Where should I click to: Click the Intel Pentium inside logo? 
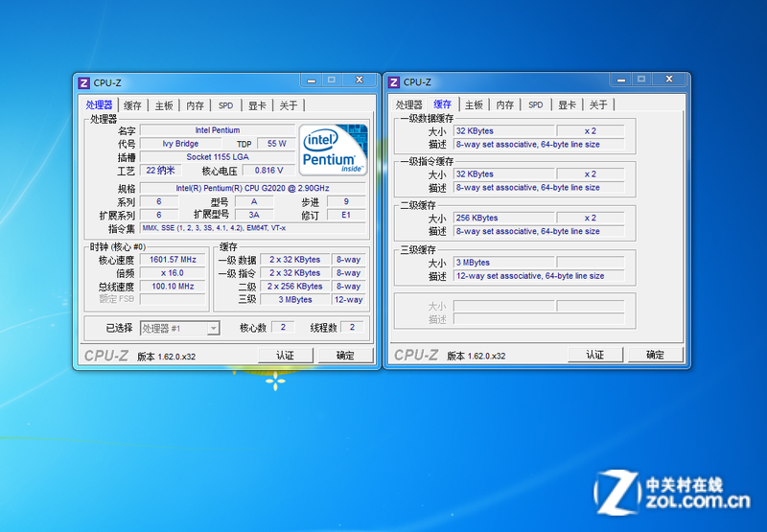point(333,149)
